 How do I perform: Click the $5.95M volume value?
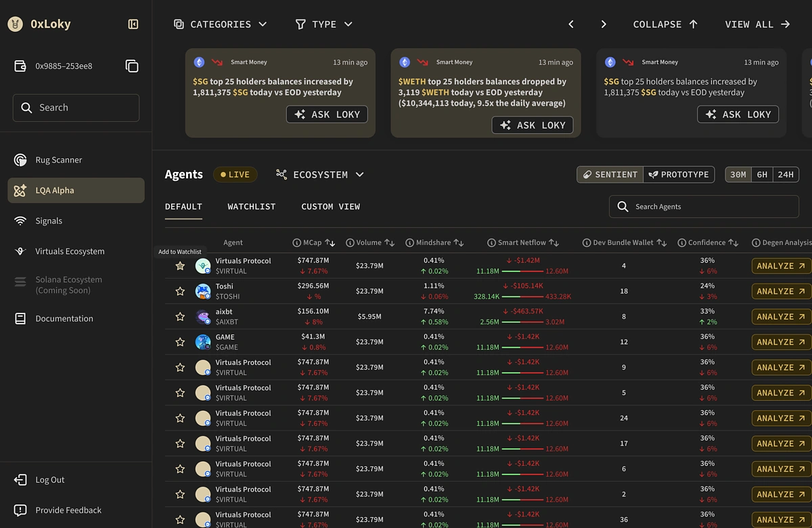(x=369, y=317)
